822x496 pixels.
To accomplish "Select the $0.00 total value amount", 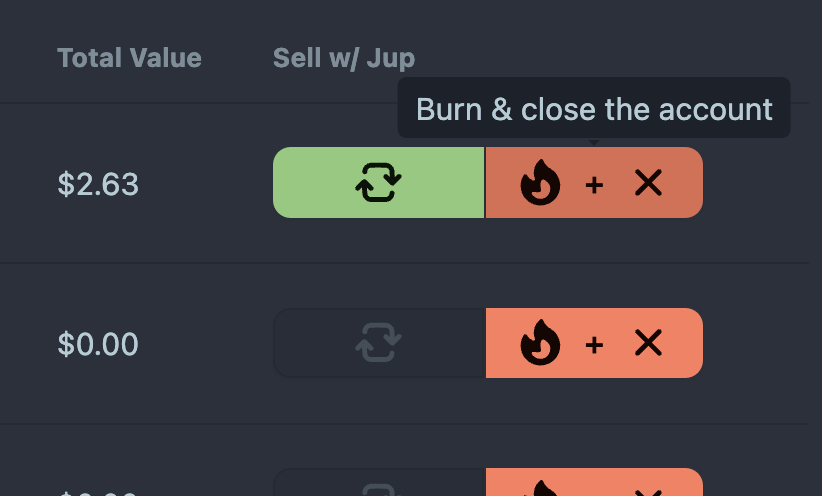I will (x=98, y=345).
